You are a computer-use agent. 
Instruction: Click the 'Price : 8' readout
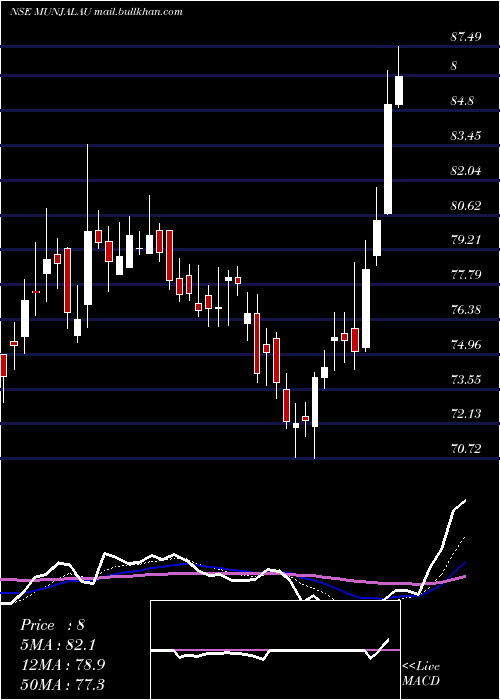(52, 625)
